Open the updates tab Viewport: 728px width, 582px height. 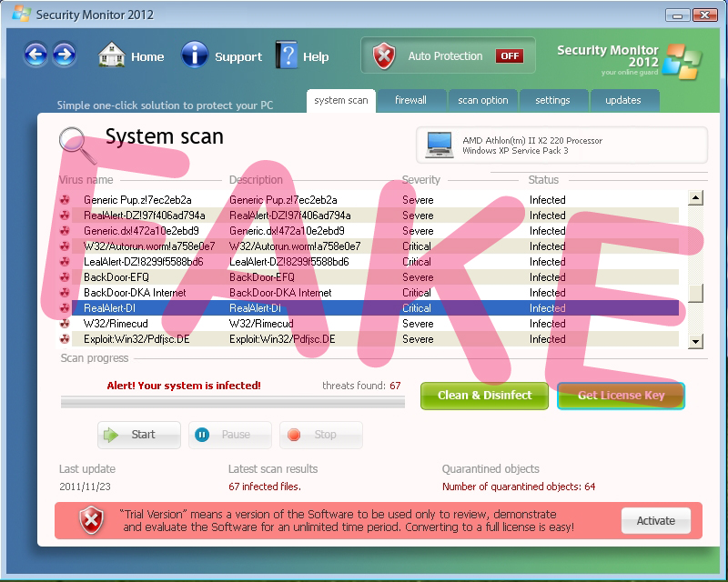coord(623,101)
